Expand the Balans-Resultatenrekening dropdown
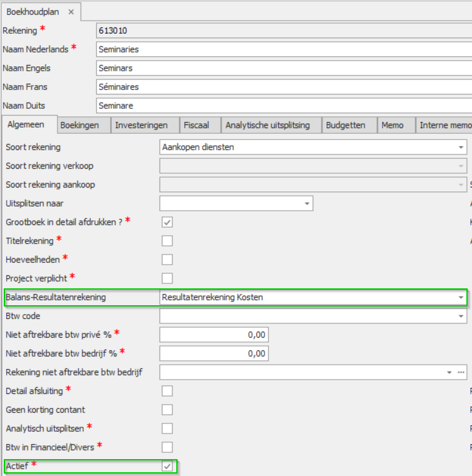Screen dimensions: 472x476 click(461, 298)
